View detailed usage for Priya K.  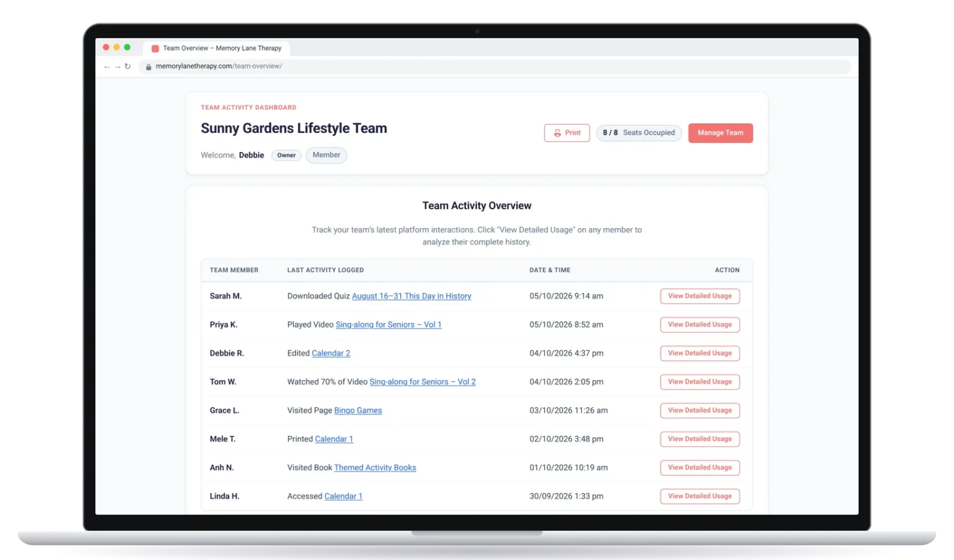point(700,325)
